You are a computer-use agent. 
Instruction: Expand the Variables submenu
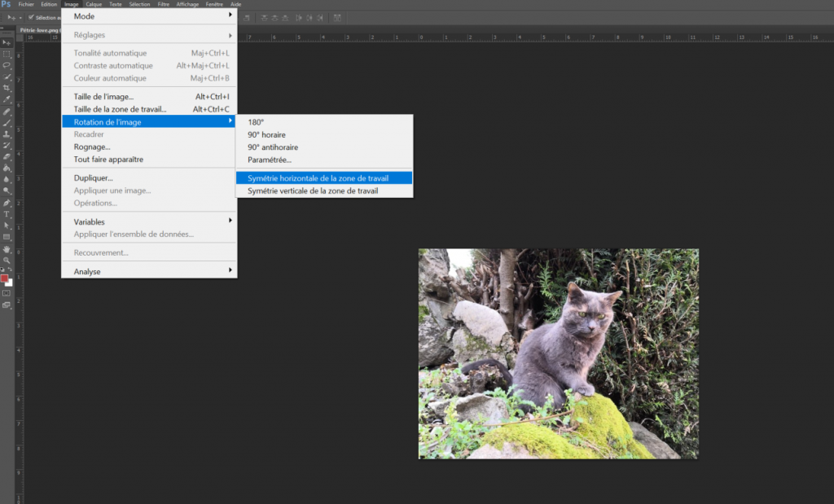(150, 221)
